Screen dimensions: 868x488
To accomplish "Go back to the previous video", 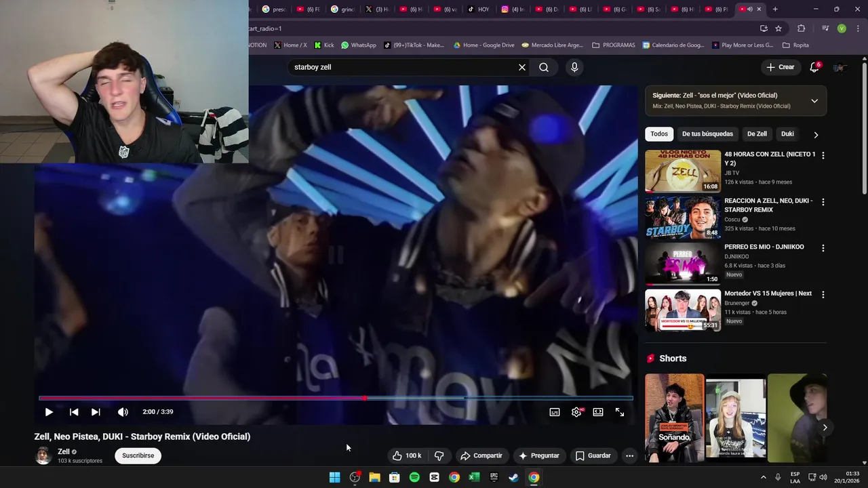I will point(74,412).
